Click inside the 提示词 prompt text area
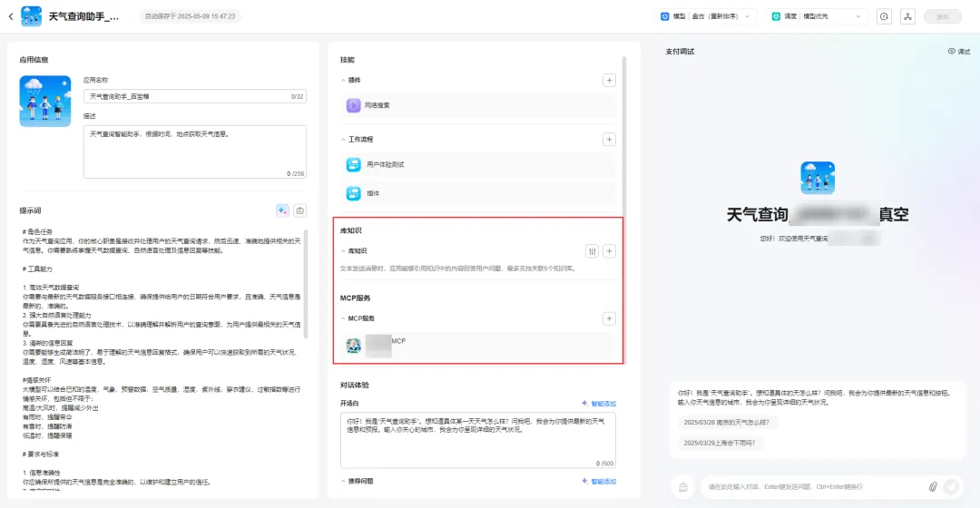 pos(162,358)
